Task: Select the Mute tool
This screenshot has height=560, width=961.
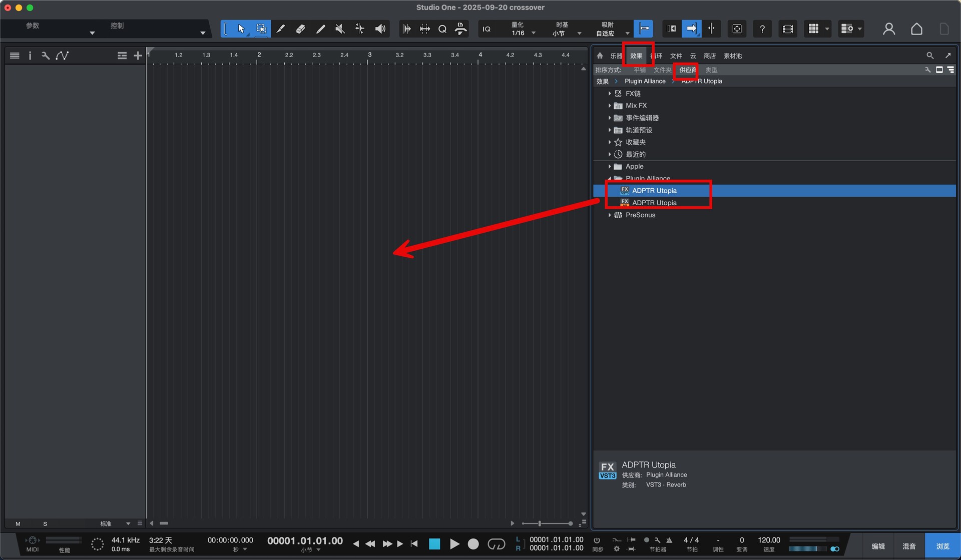Action: coord(340,29)
